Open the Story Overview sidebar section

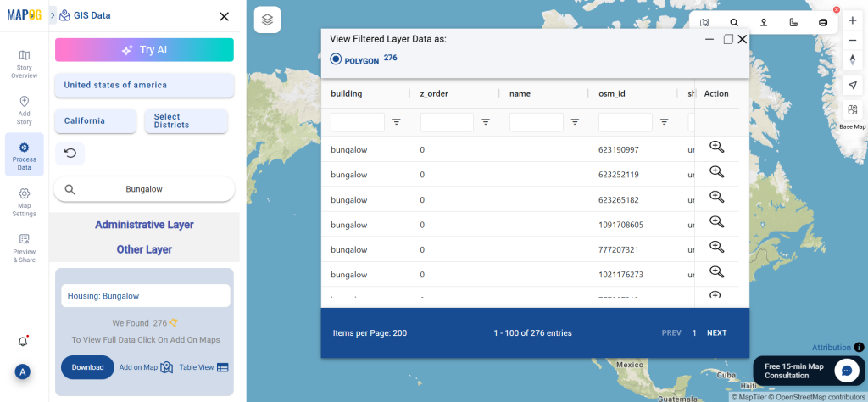[25, 64]
